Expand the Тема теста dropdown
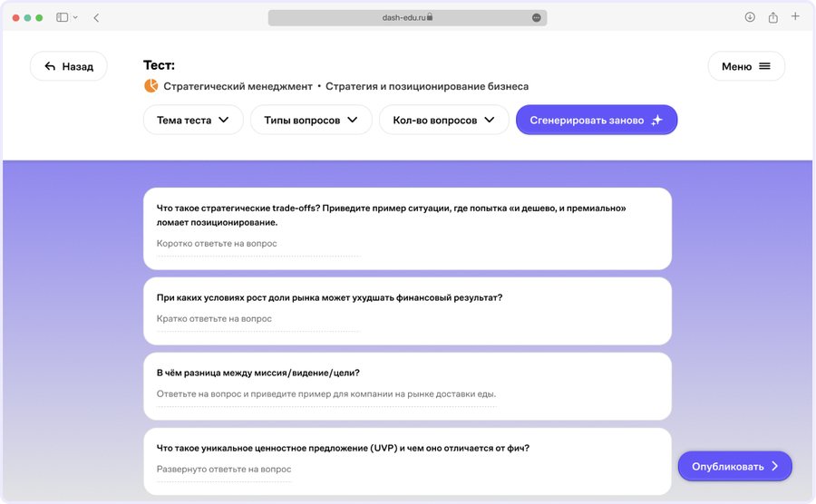 (x=193, y=120)
